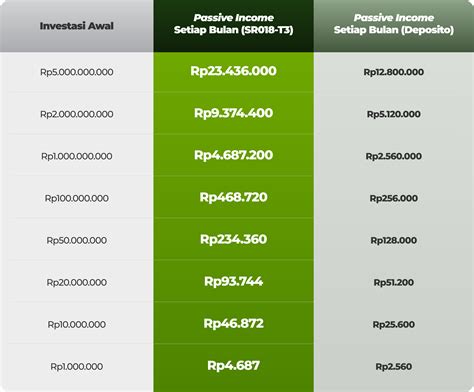Select the Rp1.000.000.000 investment cell
Screen dimensions: 474x392
(x=77, y=156)
